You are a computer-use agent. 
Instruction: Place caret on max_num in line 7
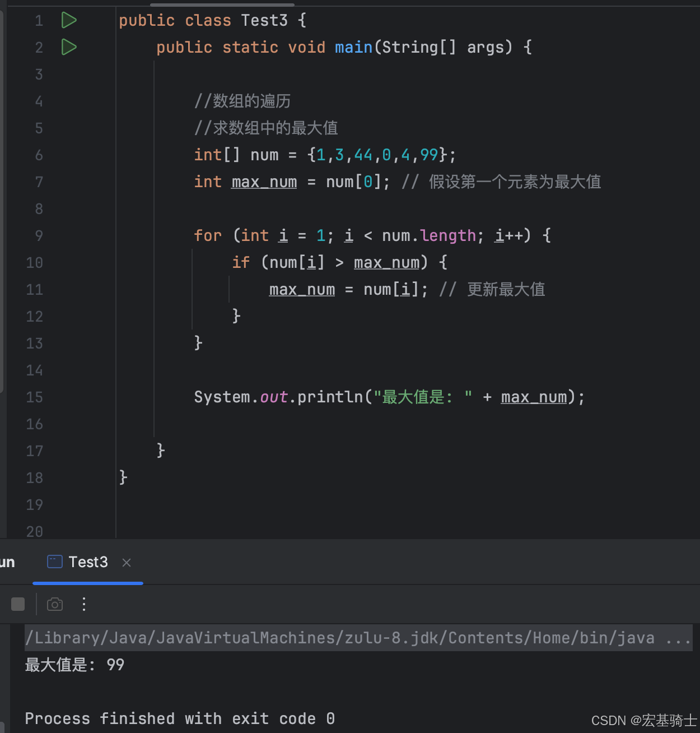pos(263,182)
